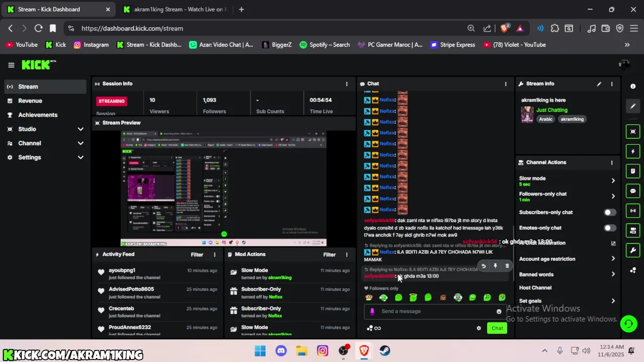Open a new browser tab
The image size is (644, 362).
point(242,9)
